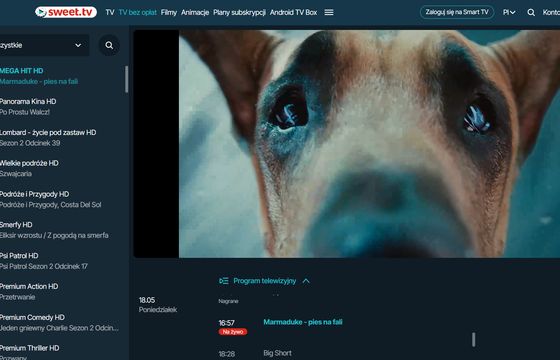
Task: Click the Big Short program entry
Action: [278, 353]
